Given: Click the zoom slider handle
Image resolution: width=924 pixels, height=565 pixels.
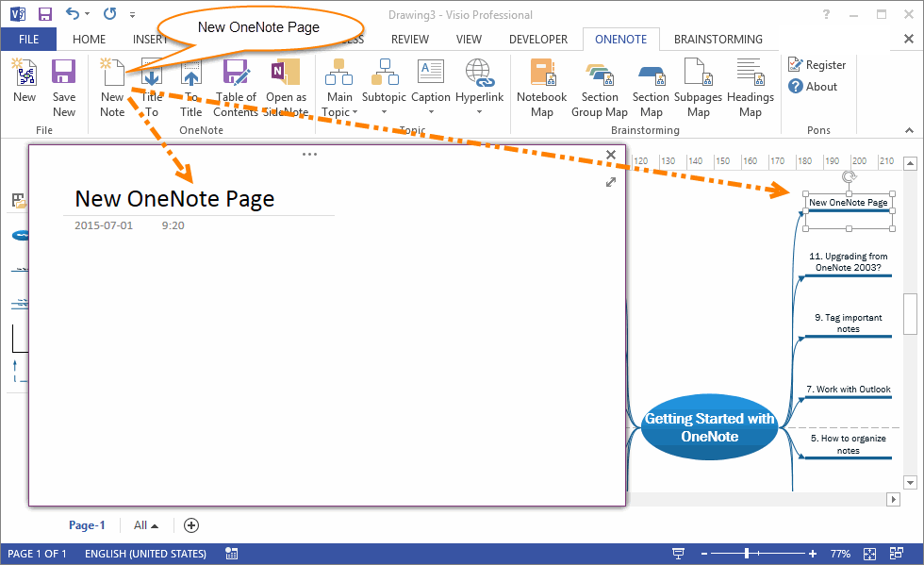Looking at the screenshot, I should 746,554.
